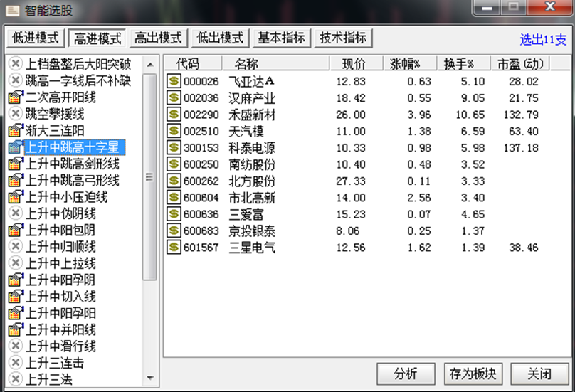
Task: Click the 存为板块 button
Action: click(473, 374)
